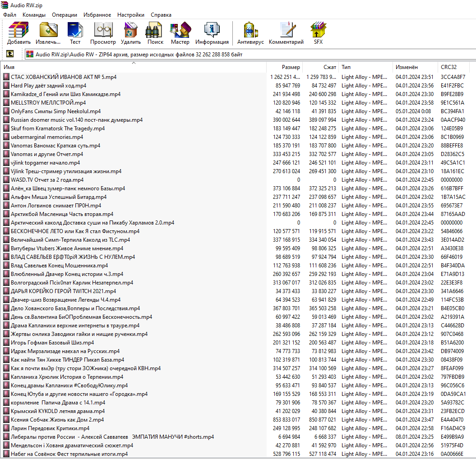Screen dimensions: 476x459
Task: Click size value 853 833 017
Action: pos(286,420)
